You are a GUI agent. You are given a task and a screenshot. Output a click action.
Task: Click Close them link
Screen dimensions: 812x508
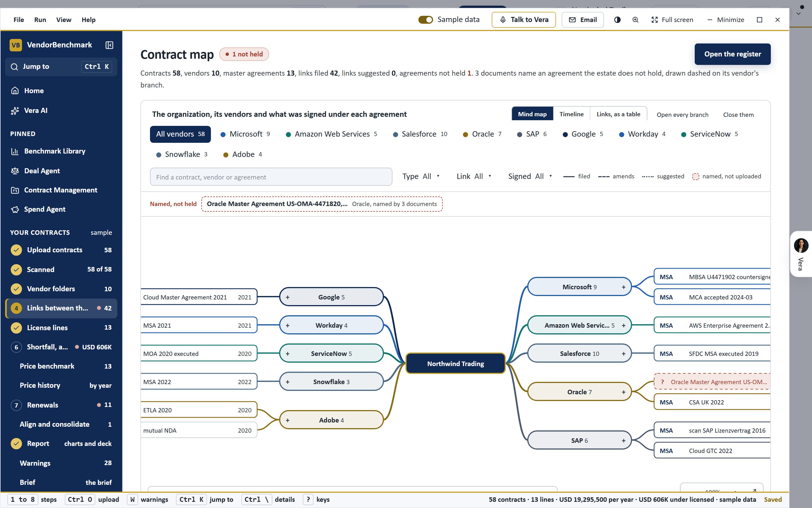click(x=738, y=115)
